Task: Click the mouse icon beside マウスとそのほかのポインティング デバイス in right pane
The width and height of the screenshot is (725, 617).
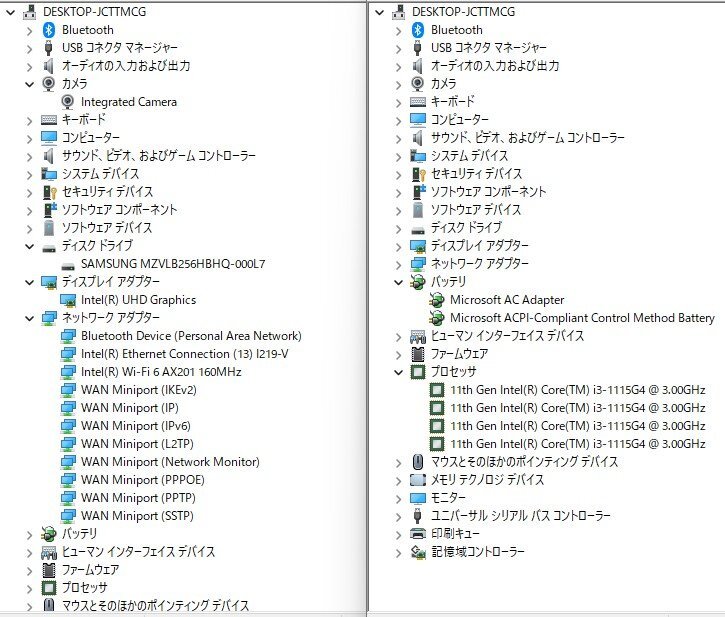Action: [x=417, y=462]
